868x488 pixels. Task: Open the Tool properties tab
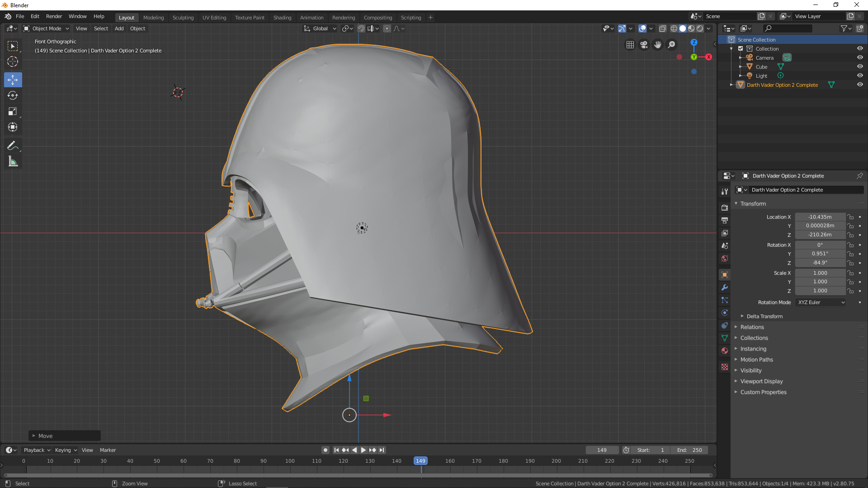(x=725, y=192)
